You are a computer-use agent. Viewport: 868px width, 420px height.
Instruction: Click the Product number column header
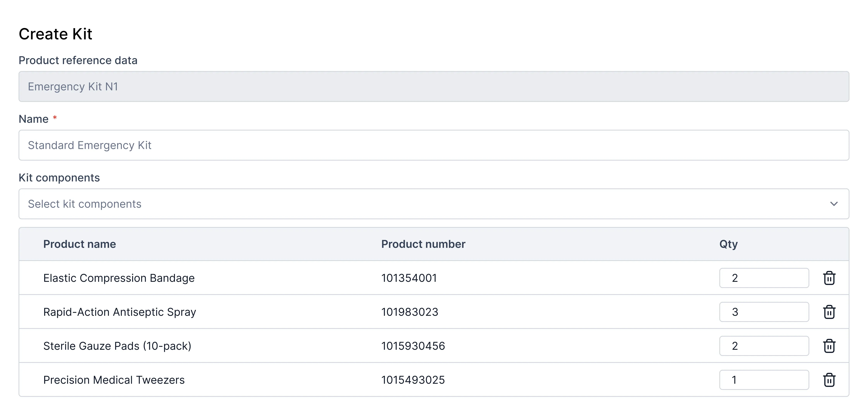[x=423, y=244]
